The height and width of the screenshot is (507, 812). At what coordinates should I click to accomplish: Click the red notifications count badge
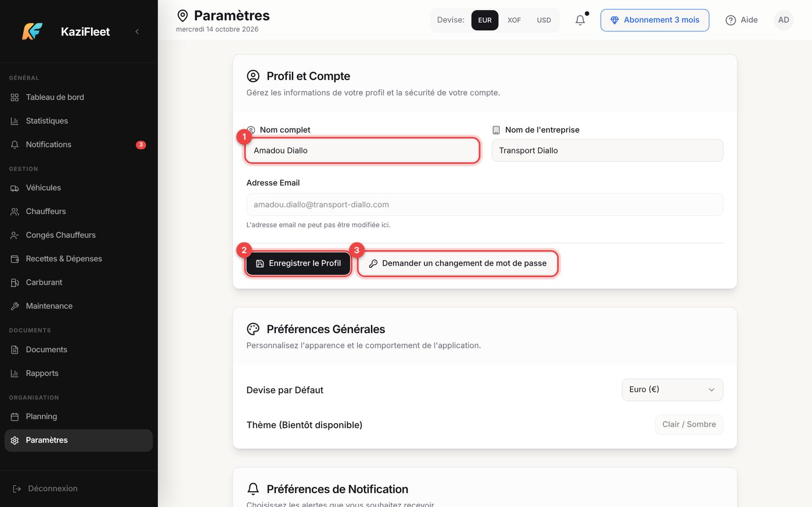(x=141, y=144)
